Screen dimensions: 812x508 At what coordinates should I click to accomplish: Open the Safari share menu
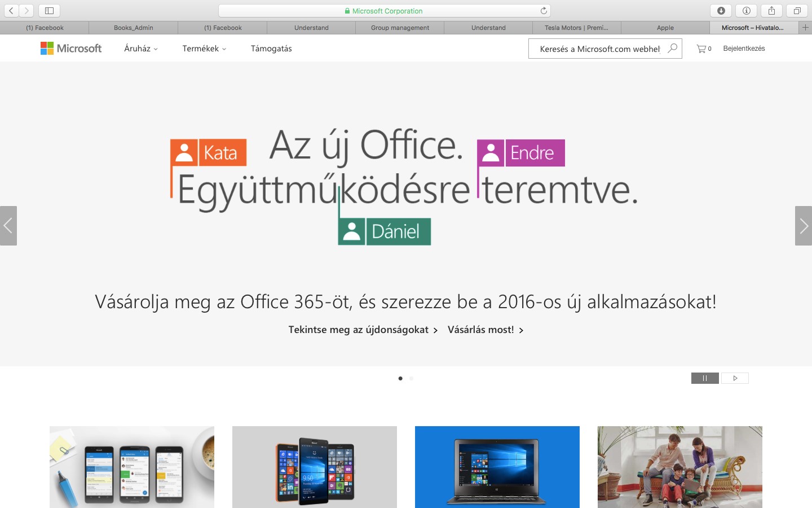(x=771, y=11)
